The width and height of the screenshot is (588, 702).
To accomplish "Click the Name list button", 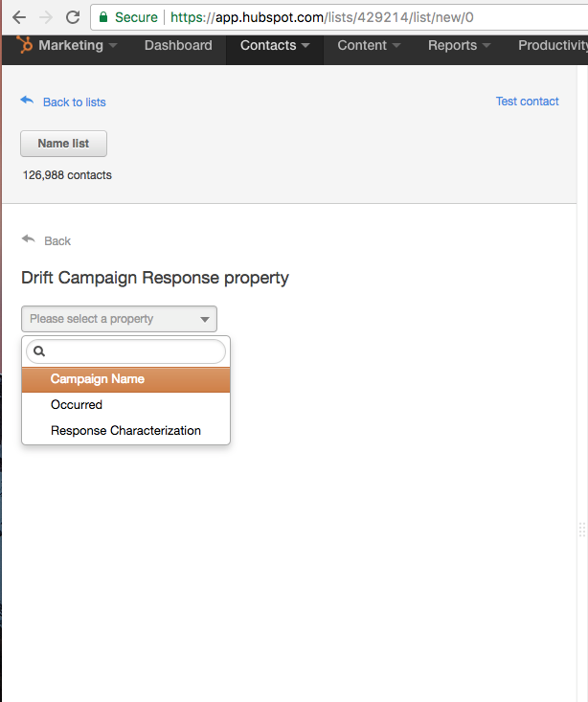I will 63,144.
